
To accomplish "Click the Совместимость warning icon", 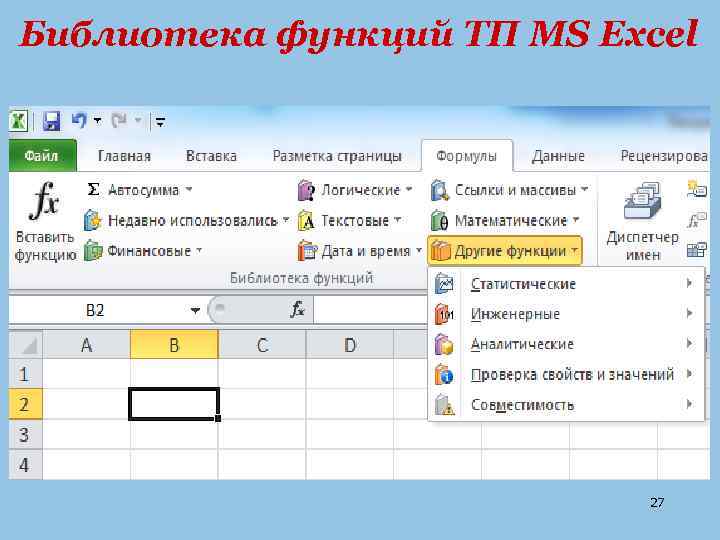I will click(444, 405).
